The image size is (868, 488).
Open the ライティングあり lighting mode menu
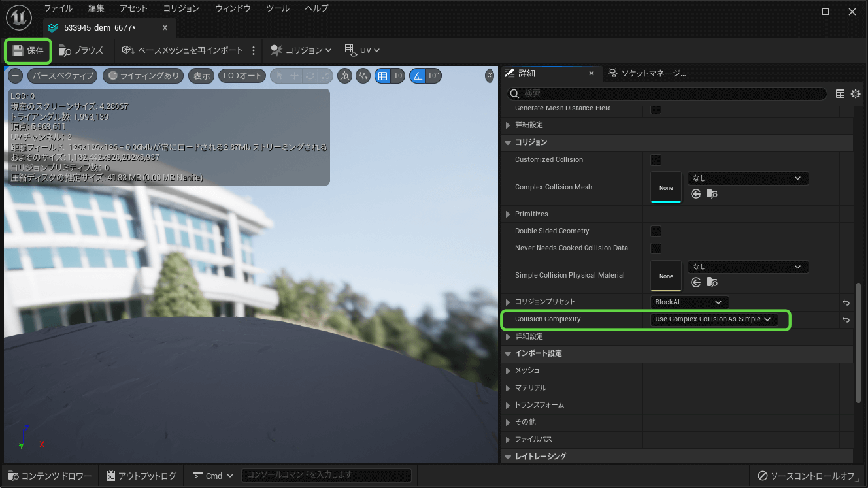(x=144, y=76)
